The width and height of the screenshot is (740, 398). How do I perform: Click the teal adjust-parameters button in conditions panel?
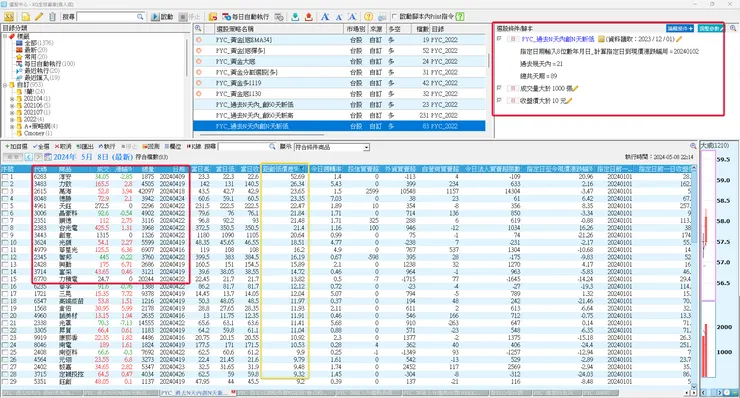710,28
